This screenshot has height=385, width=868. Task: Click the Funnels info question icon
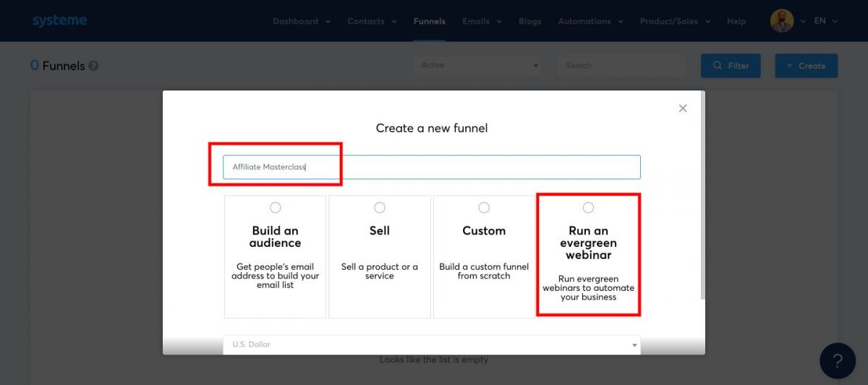click(93, 66)
